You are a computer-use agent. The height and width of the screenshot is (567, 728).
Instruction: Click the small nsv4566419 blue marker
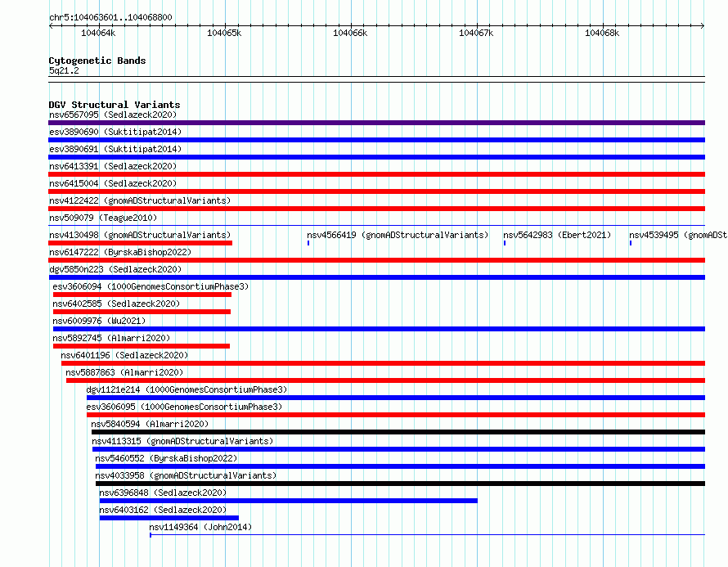(308, 243)
